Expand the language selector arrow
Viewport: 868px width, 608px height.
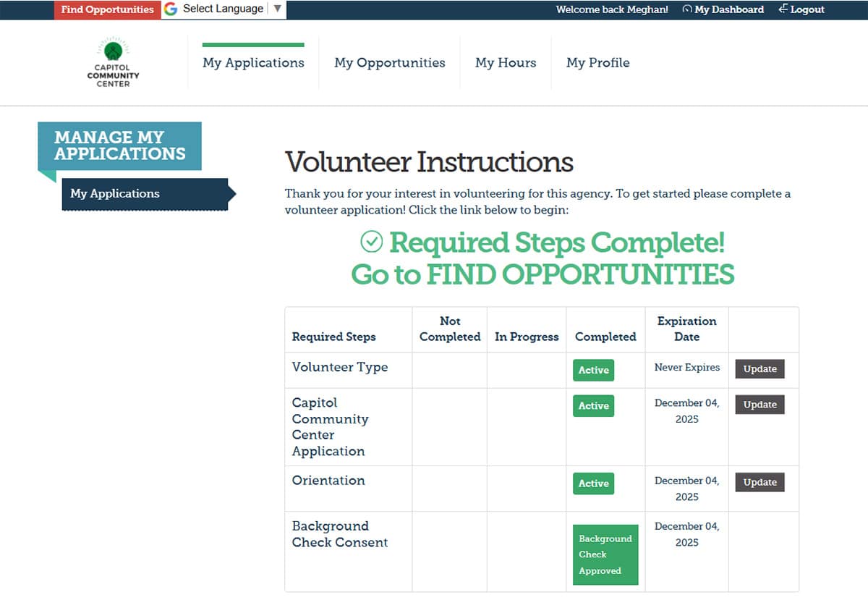tap(278, 9)
